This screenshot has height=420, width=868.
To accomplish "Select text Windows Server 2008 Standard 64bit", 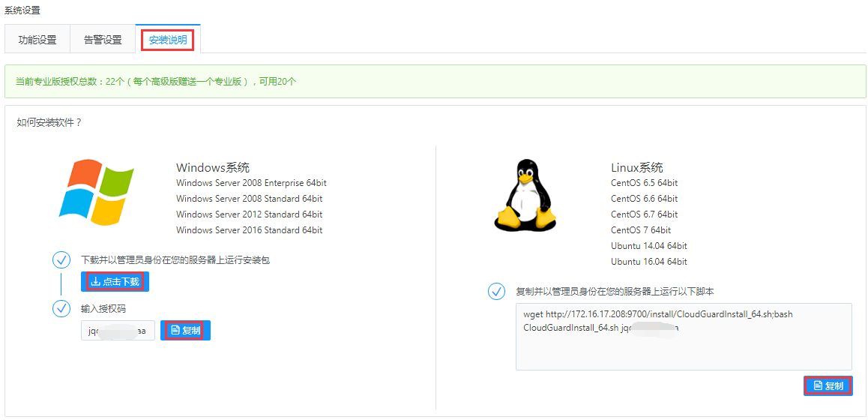I will [x=249, y=198].
